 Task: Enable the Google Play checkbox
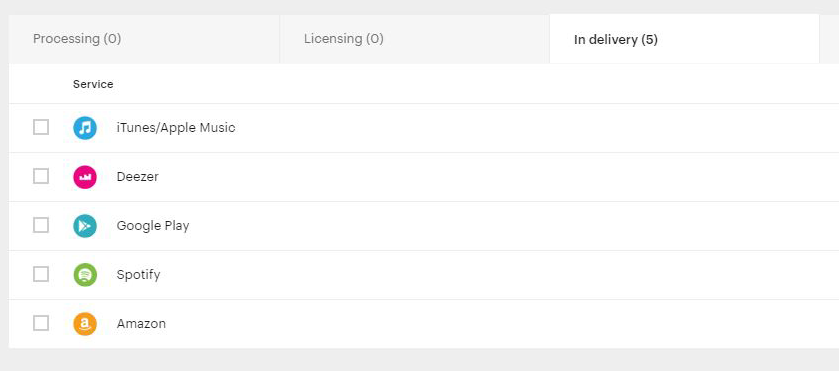pos(41,225)
